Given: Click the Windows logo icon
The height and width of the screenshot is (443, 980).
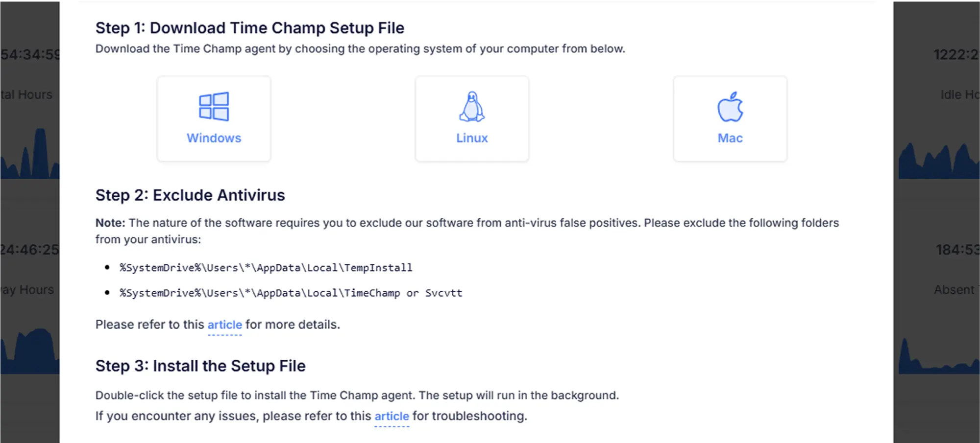Looking at the screenshot, I should pyautogui.click(x=214, y=106).
